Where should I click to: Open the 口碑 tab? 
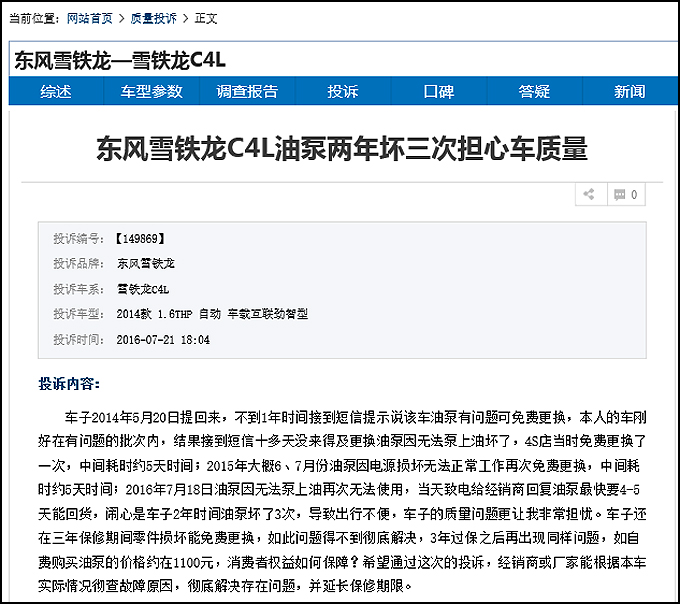coord(439,91)
